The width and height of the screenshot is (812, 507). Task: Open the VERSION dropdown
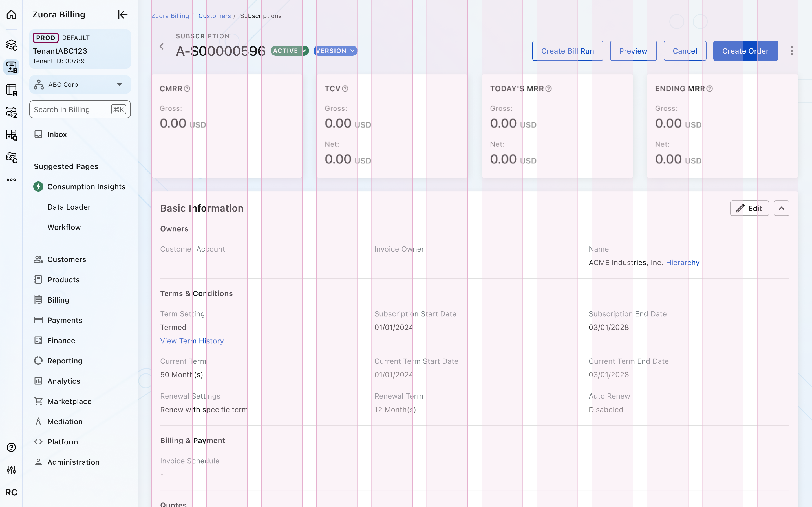click(335, 51)
